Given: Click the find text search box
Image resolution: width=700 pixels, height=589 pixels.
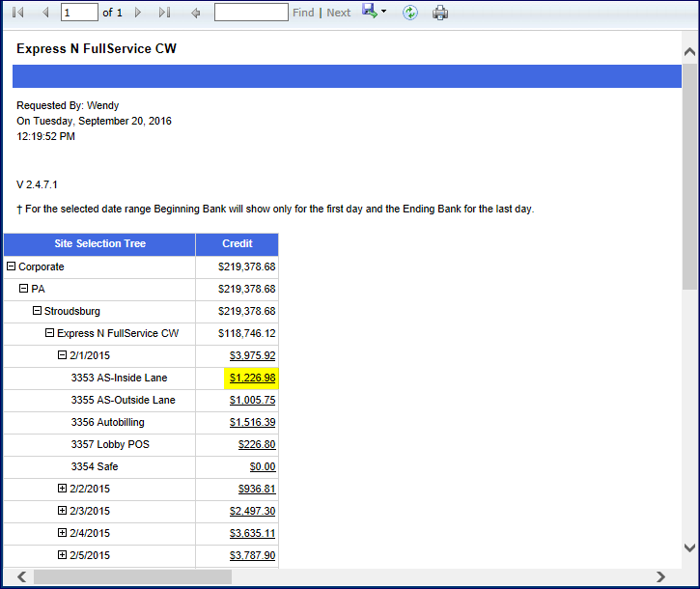Looking at the screenshot, I should pos(251,13).
